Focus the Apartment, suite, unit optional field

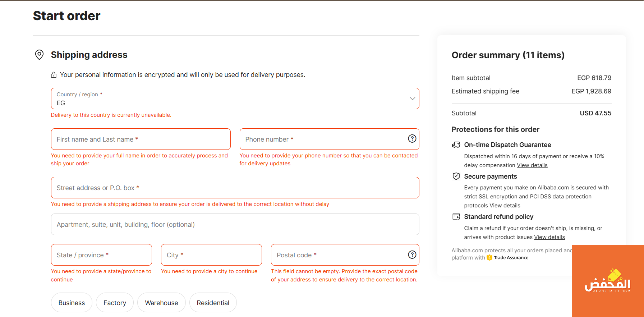point(235,224)
